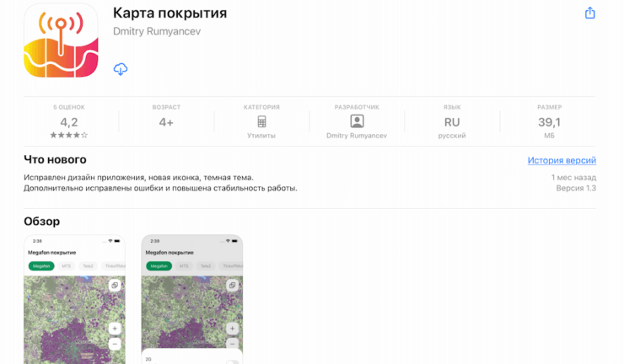Viewport: 624px width, 364px height.
Task: Tap the 39,1 МБ size value
Action: pos(549,122)
